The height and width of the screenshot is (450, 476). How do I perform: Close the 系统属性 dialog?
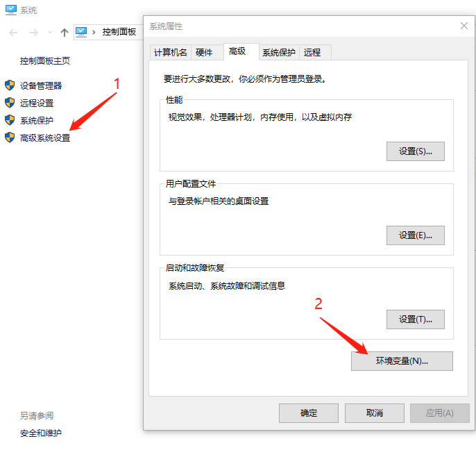(x=464, y=26)
